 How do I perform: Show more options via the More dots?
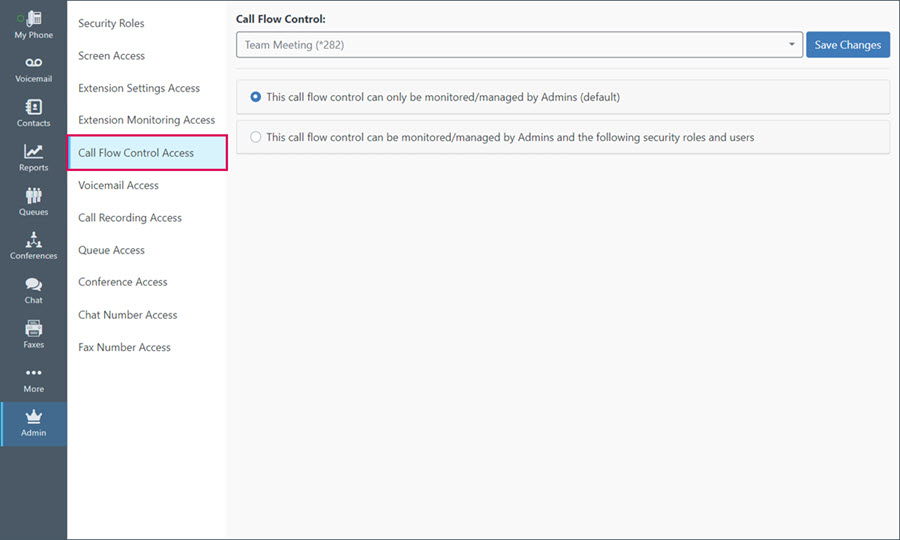[33, 372]
